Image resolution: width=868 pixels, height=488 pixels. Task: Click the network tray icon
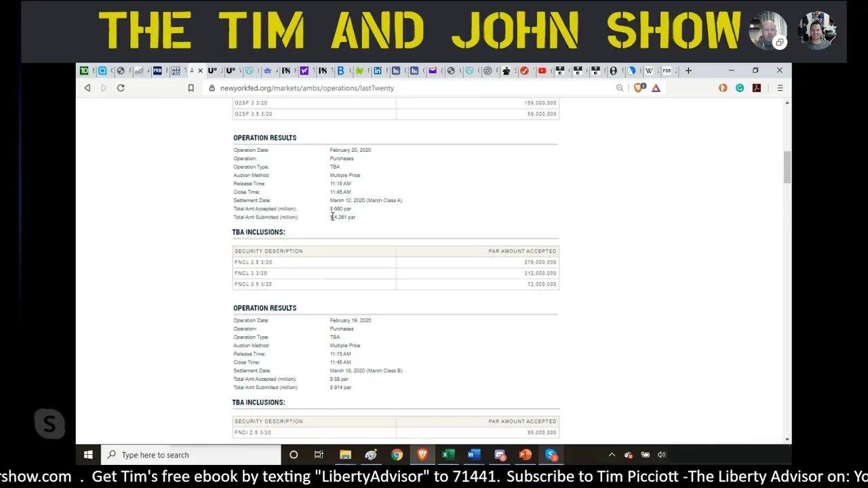(629, 455)
